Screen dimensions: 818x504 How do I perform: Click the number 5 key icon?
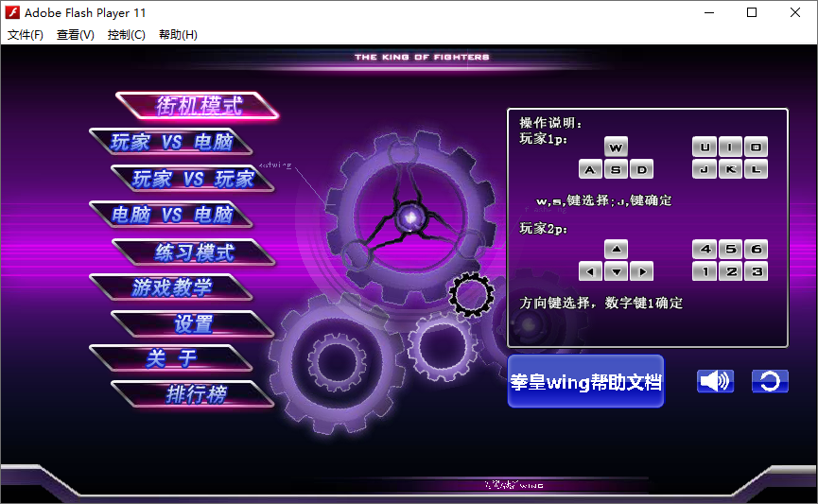[x=730, y=249]
